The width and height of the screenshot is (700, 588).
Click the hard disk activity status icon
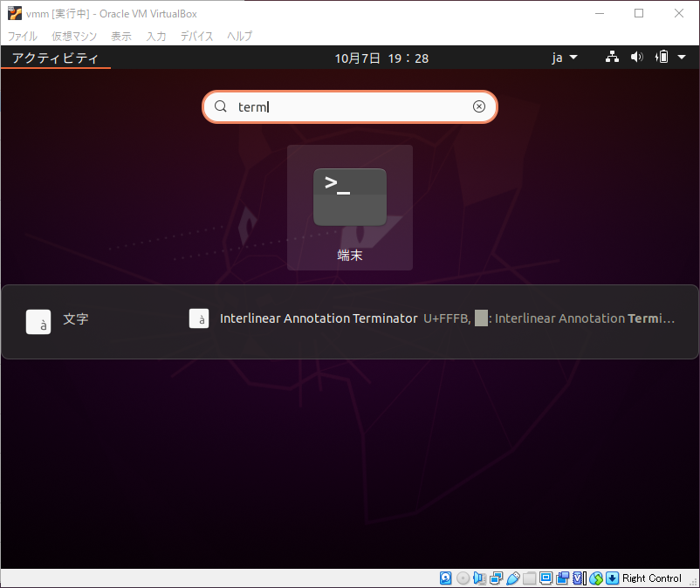[x=445, y=578]
